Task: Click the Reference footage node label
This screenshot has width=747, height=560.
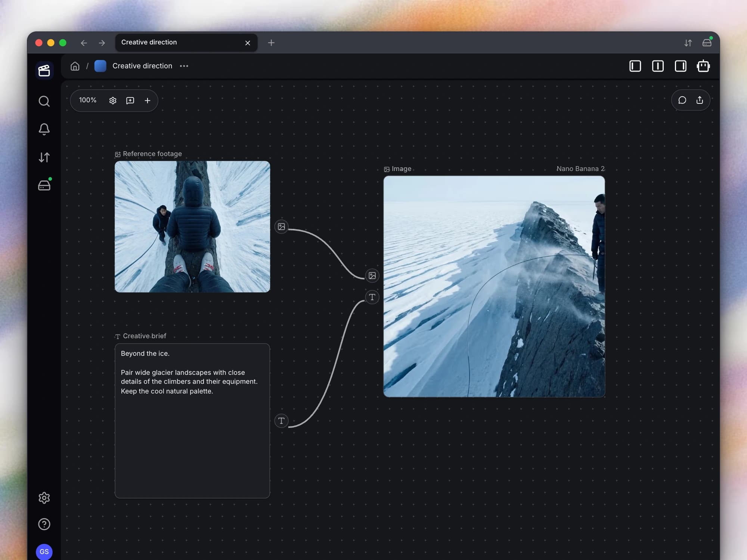Action: pyautogui.click(x=152, y=154)
